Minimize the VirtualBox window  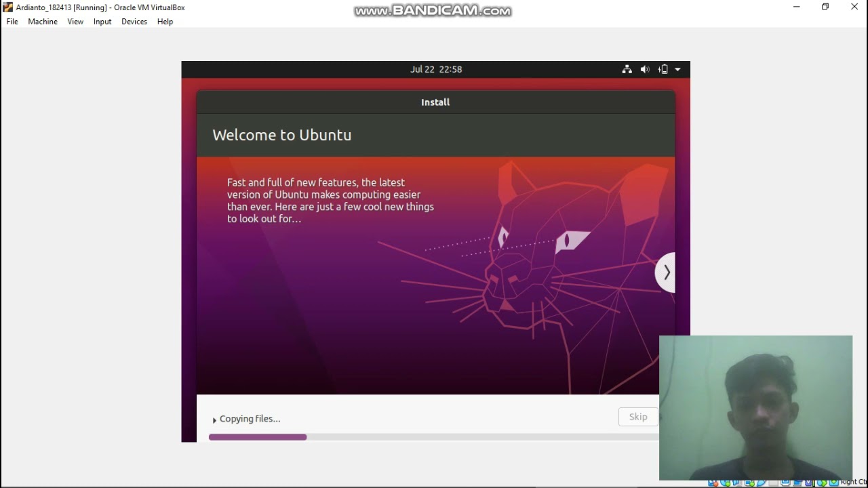tap(797, 7)
